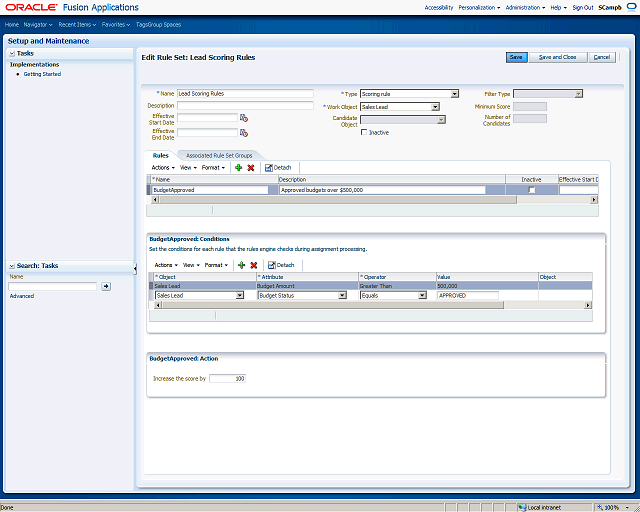Open View menu in Rules toolbar
Screen dimensions: 640x512
click(188, 167)
